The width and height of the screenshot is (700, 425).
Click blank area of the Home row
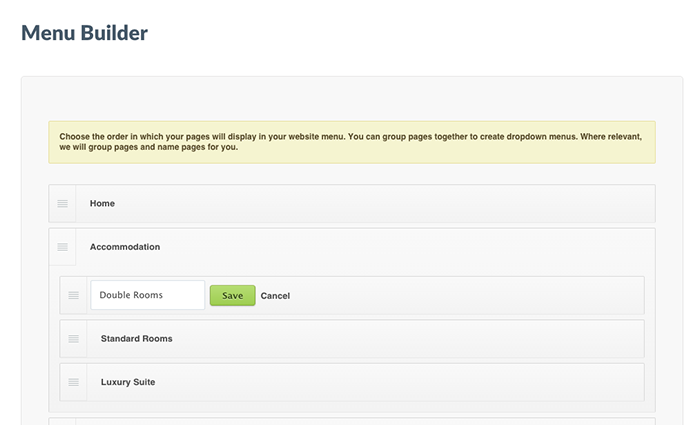(400, 203)
